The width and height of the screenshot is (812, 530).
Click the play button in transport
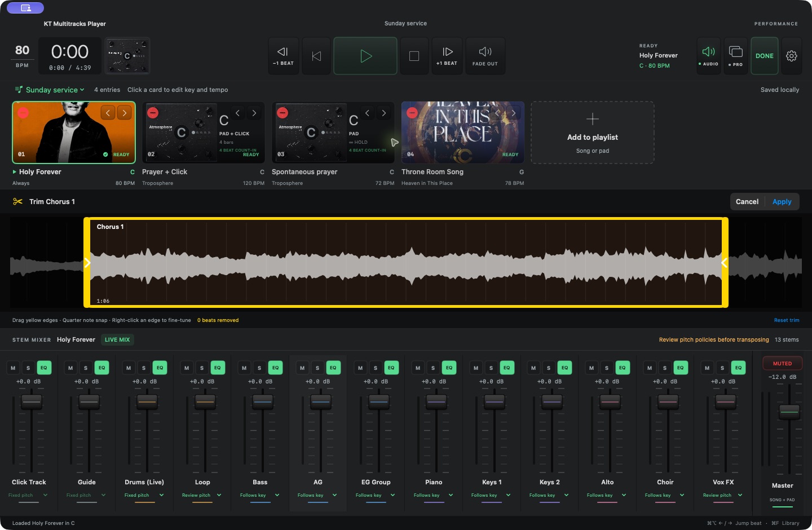365,56
